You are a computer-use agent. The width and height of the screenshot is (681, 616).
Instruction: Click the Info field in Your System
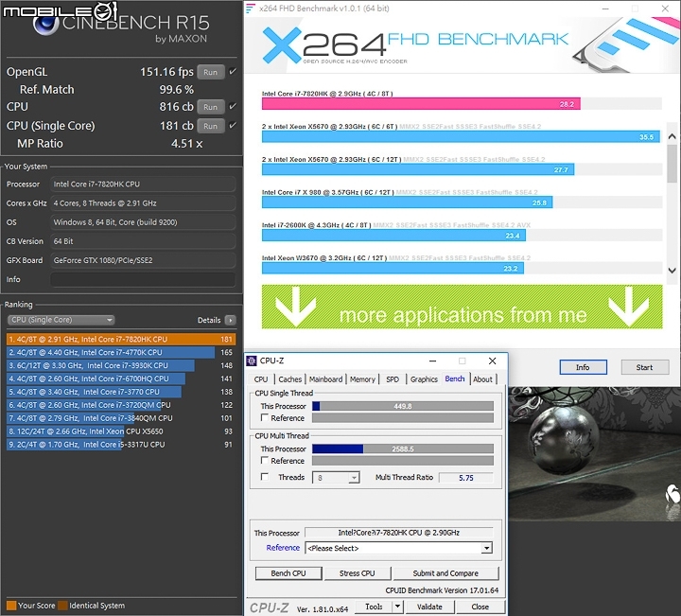click(x=143, y=279)
